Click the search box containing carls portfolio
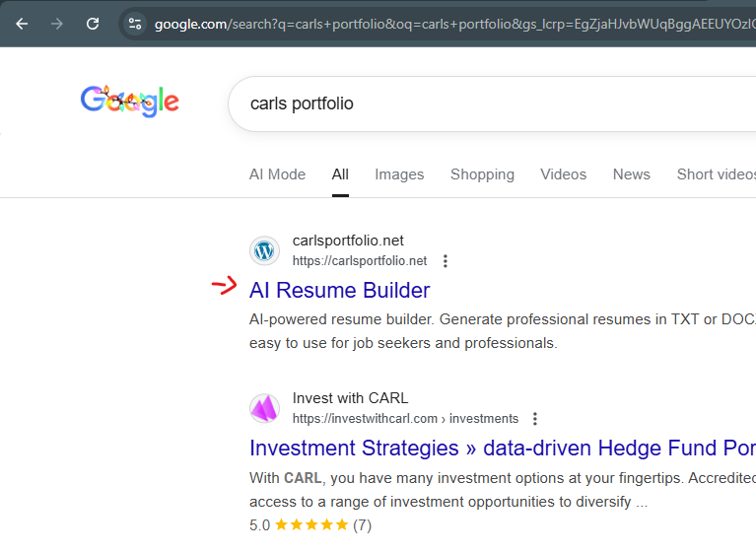This screenshot has height=553, width=756. point(492,104)
